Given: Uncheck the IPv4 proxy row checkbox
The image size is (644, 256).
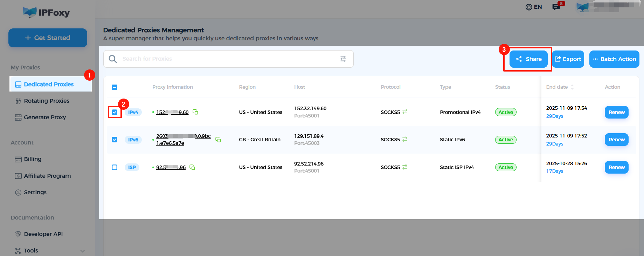Looking at the screenshot, I should point(115,112).
